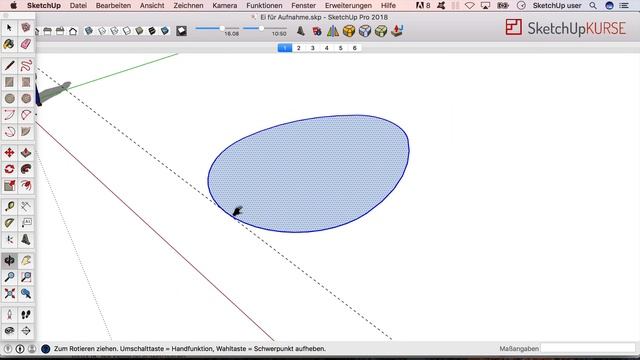The image size is (640, 360).
Task: Open Spotlight search in the menu bar
Action: click(x=593, y=5)
